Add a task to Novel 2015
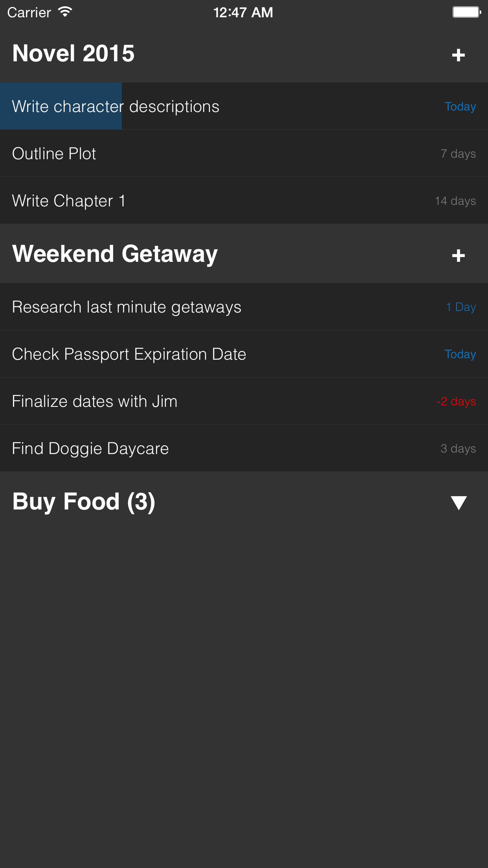The image size is (488, 868). 458,55
